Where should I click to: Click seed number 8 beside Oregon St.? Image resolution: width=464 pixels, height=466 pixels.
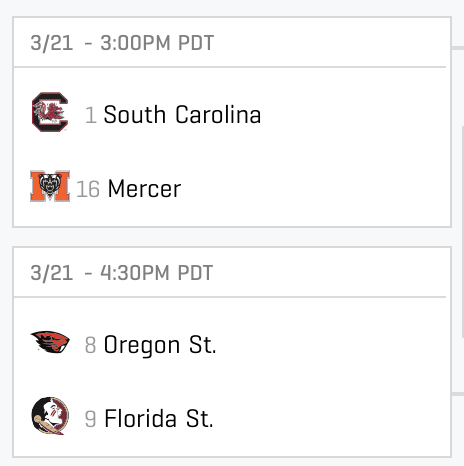pos(90,345)
